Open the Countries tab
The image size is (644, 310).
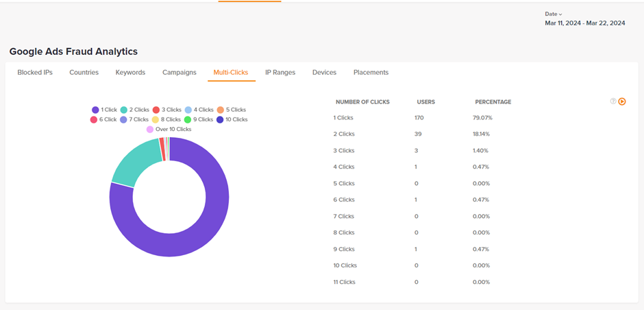84,73
